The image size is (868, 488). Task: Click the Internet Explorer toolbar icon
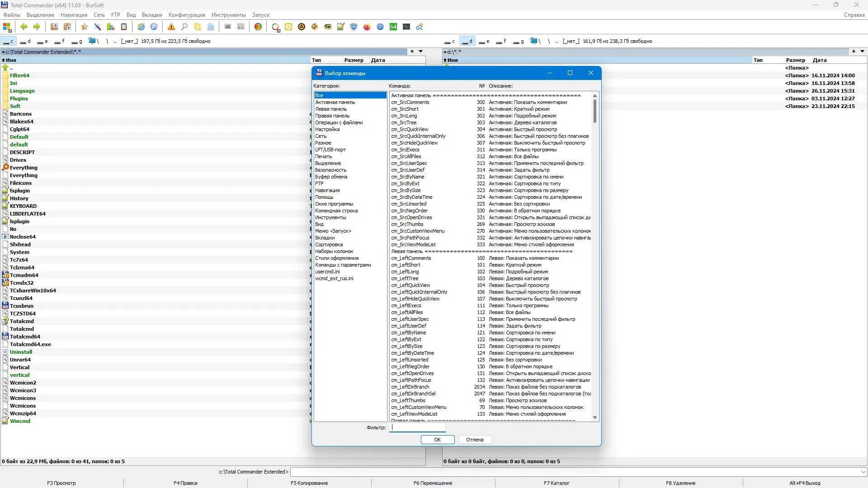click(x=141, y=27)
